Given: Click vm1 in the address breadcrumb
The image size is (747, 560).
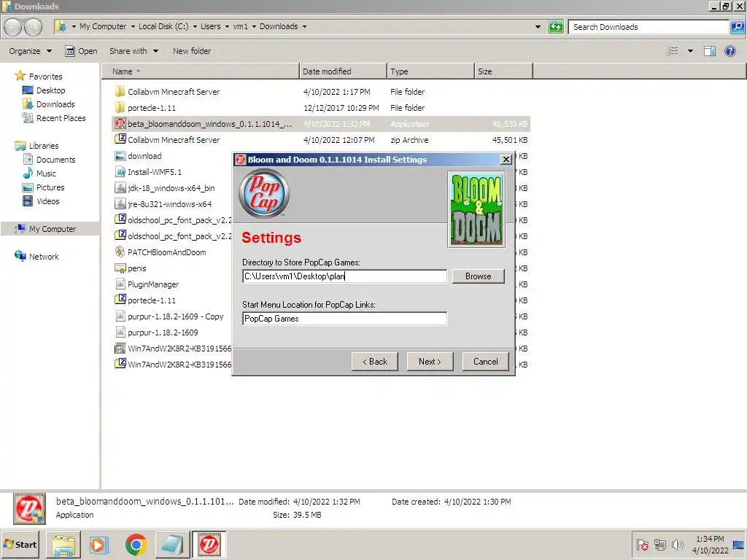Looking at the screenshot, I should pos(240,26).
